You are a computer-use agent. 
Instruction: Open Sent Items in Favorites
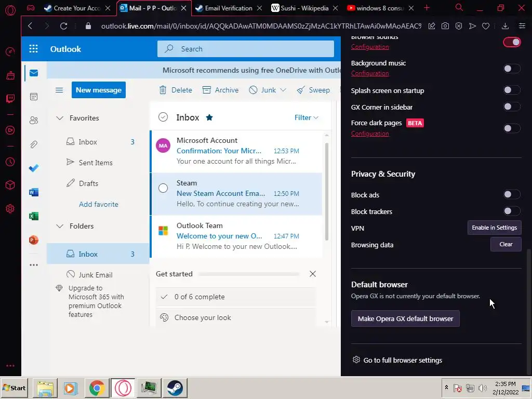[96, 163]
